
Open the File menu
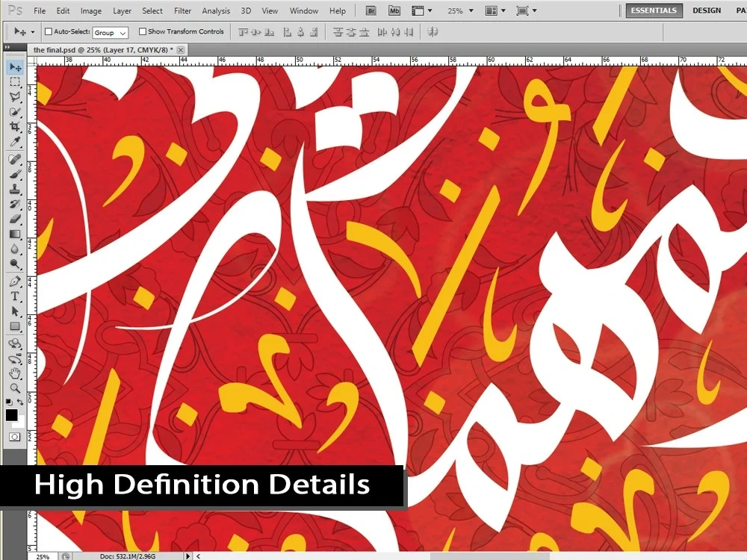click(40, 10)
